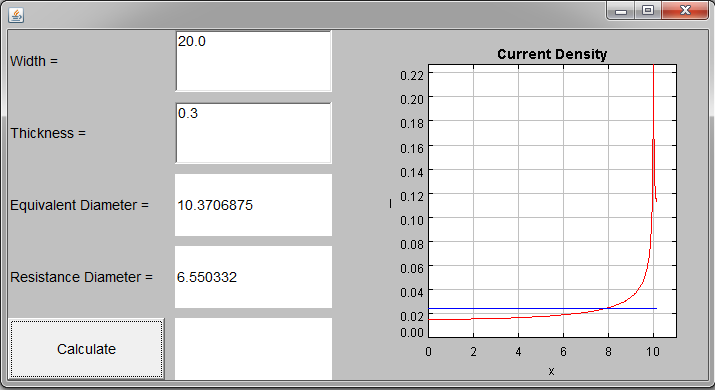Image resolution: width=715 pixels, height=390 pixels.
Task: Click the x-axis tick label 6
Action: point(563,352)
